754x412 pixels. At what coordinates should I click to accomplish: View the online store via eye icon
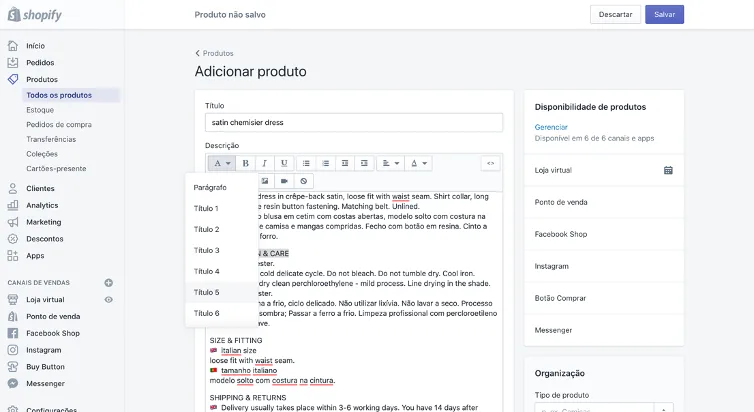[x=109, y=300]
